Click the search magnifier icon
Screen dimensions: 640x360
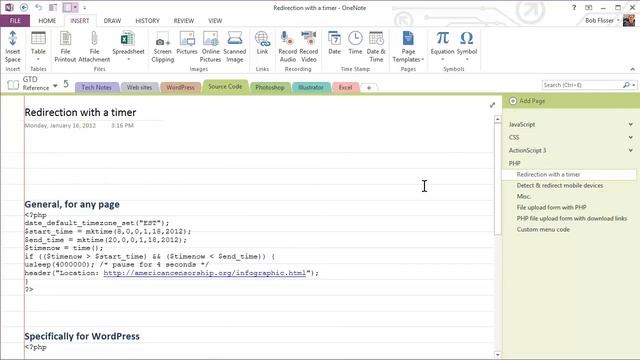coord(626,85)
